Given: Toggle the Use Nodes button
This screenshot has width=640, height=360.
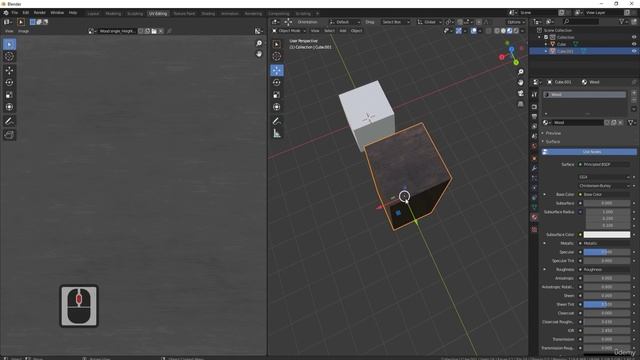Looking at the screenshot, I should coord(589,152).
